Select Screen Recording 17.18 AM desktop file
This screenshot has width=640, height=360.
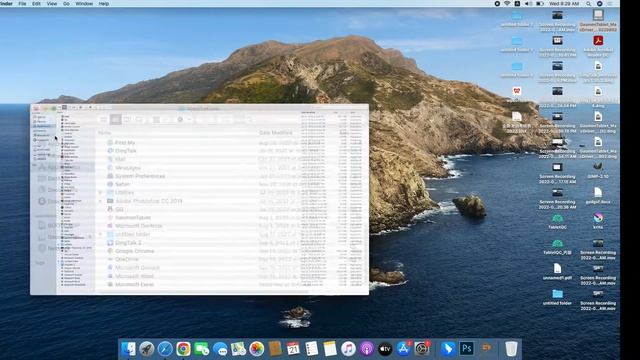point(557,173)
